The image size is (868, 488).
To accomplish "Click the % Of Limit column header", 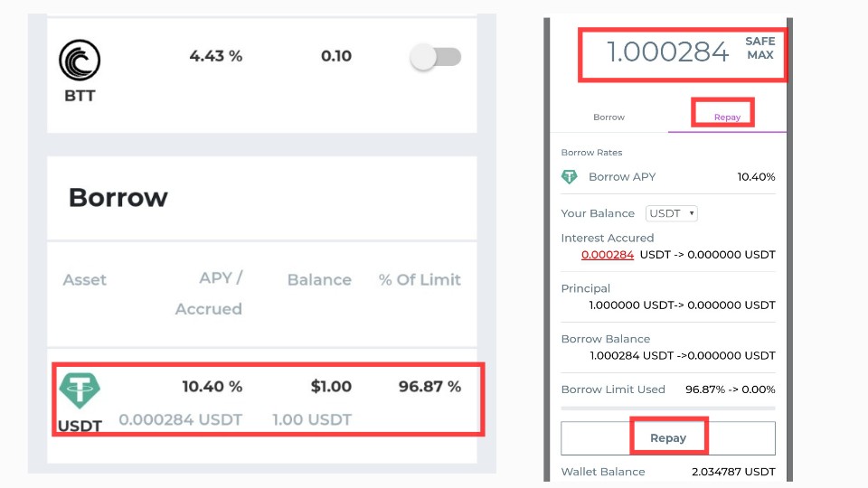I will tap(420, 280).
